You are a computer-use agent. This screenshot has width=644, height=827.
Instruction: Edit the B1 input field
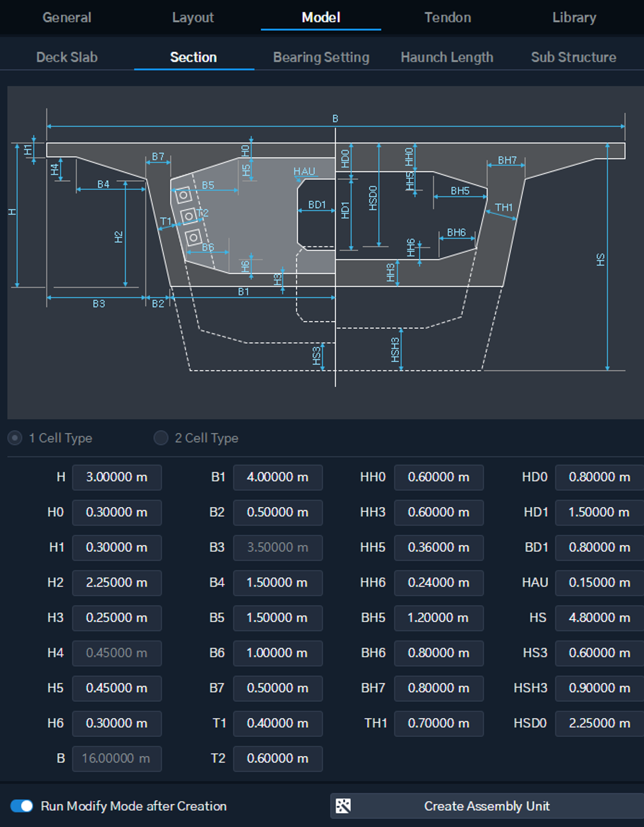pos(278,477)
